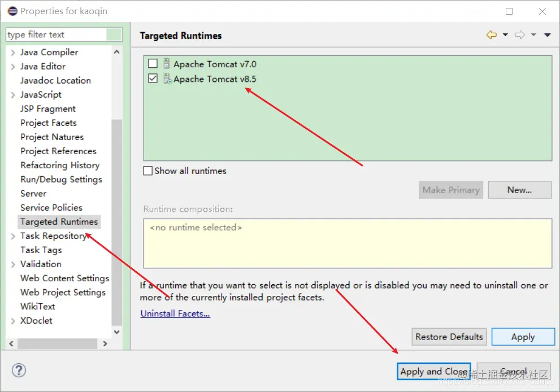Viewport: 560px width, 392px height.
Task: Open the view menu triangle
Action: 547,34
